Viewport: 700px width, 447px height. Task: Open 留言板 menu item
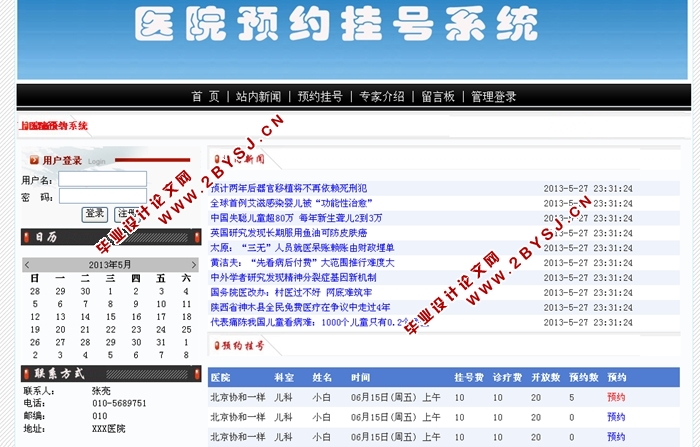[438, 96]
